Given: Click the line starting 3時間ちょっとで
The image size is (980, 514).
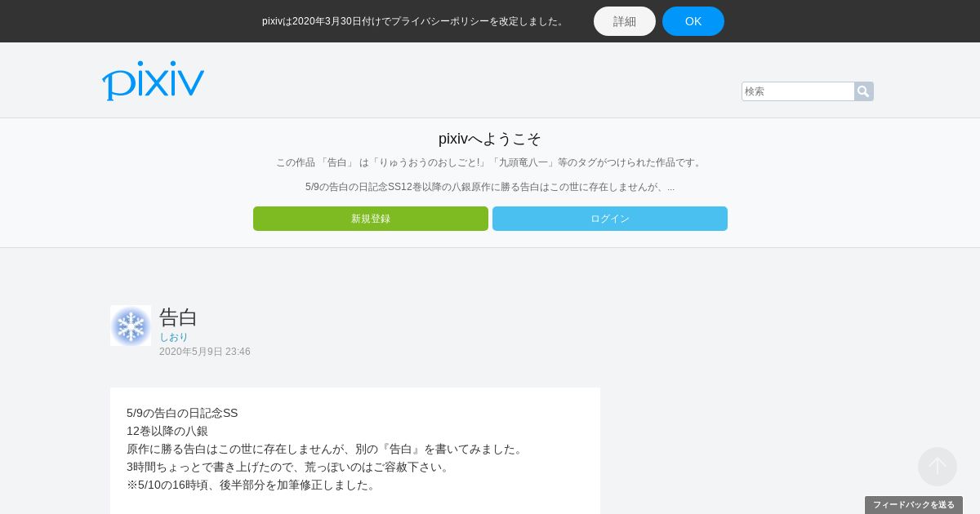Looking at the screenshot, I should point(289,467).
